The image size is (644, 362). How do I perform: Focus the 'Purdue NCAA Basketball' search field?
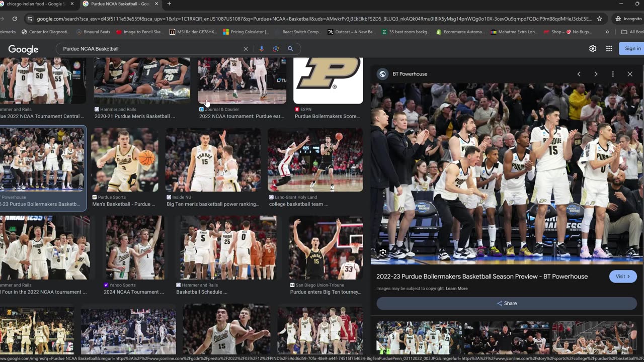[151, 49]
